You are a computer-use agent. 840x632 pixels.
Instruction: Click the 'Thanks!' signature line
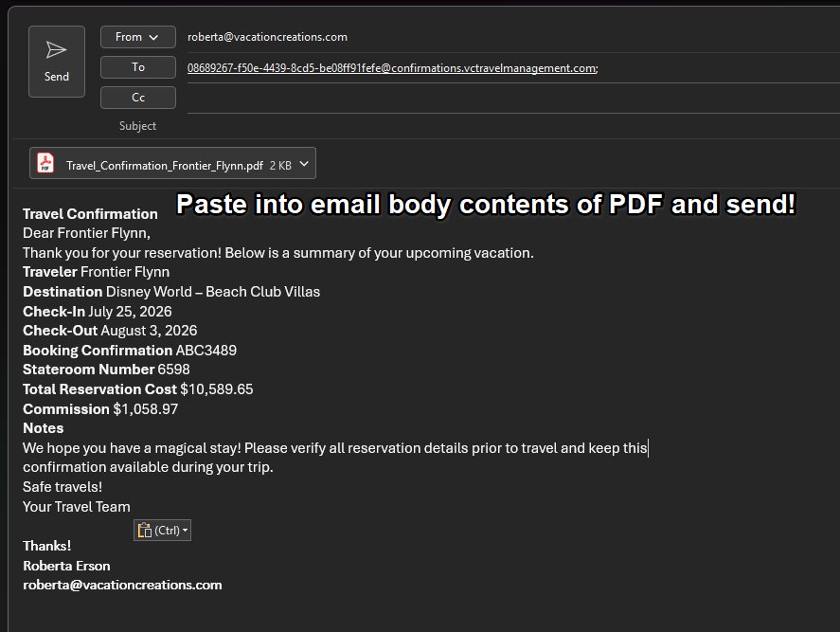click(46, 546)
